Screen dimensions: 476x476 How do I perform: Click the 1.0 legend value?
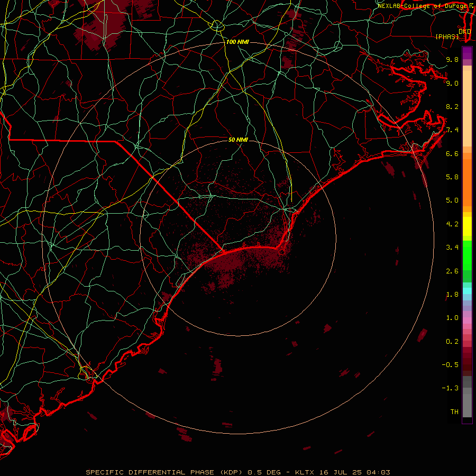452,318
